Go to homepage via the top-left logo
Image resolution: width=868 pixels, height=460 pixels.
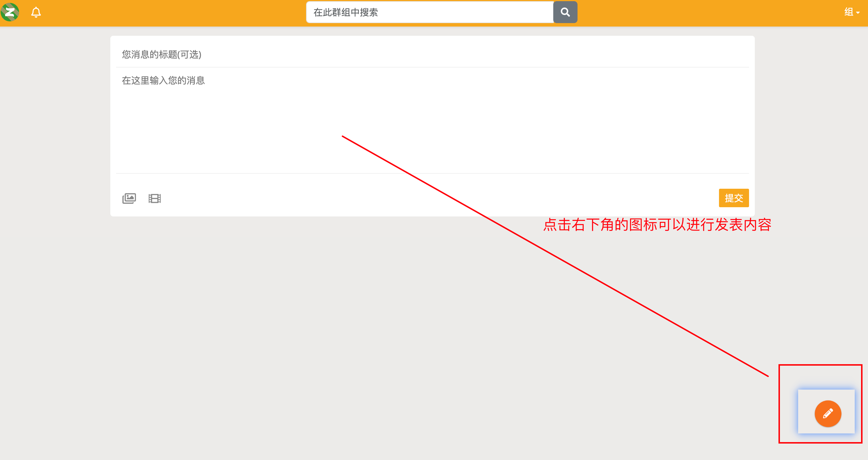click(x=10, y=12)
